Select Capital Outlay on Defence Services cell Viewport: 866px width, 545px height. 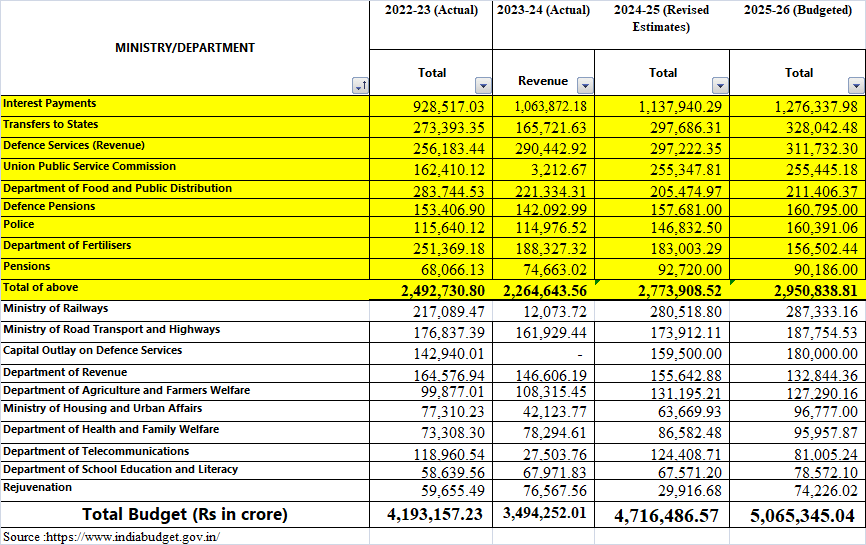93,351
